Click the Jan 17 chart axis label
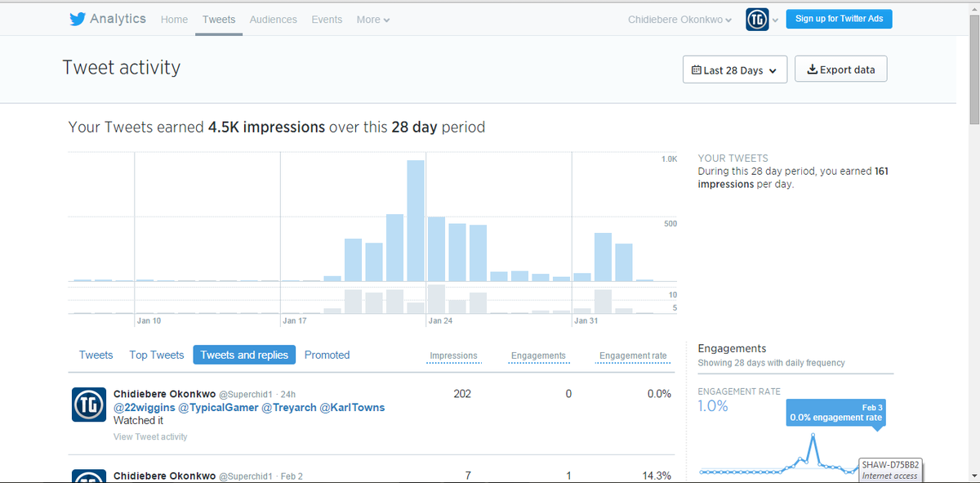 pyautogui.click(x=294, y=321)
